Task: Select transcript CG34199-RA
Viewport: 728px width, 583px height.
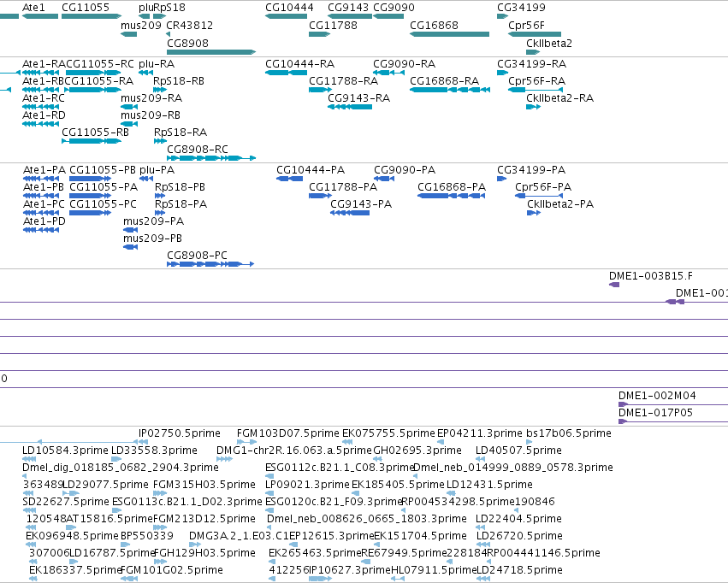Action: click(x=503, y=73)
